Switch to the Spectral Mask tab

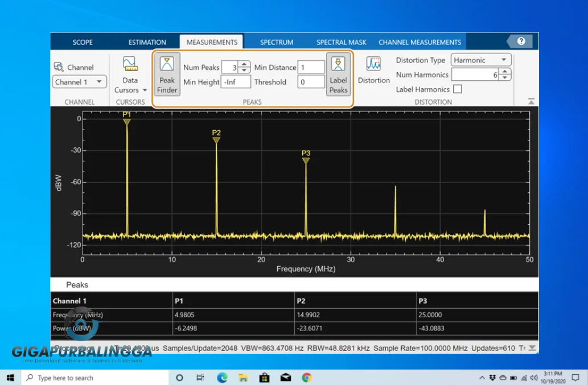tap(342, 42)
